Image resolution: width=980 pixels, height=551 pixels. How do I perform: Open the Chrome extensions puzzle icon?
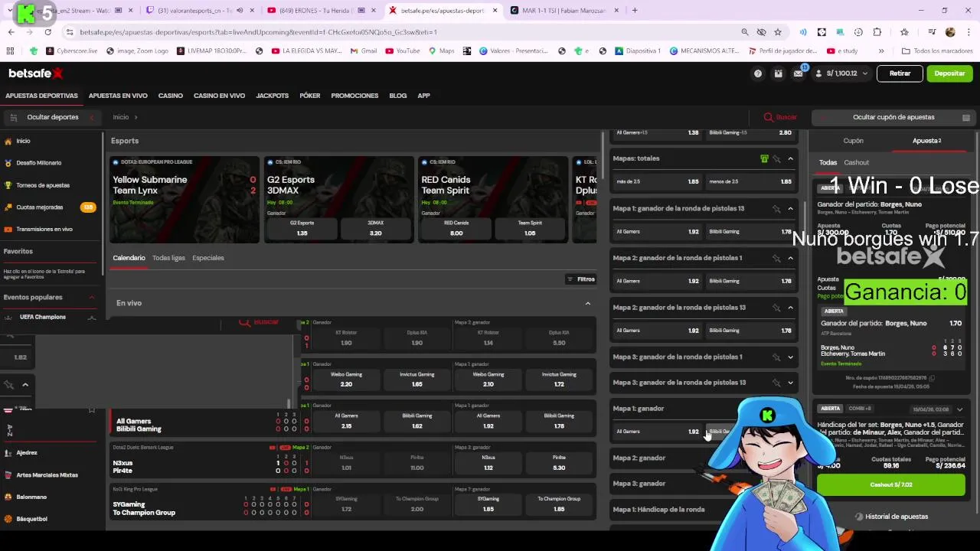pyautogui.click(x=877, y=32)
